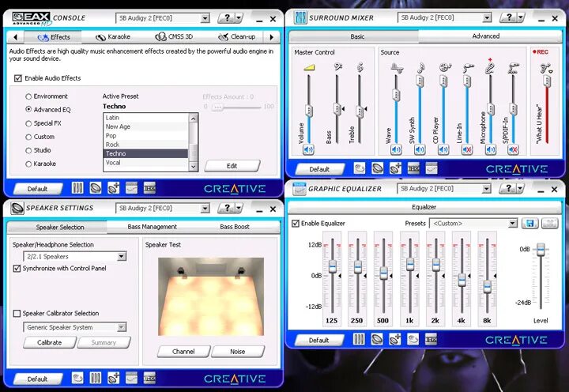This screenshot has height=392, width=569.
Task: Expand the Generic Speaker System dropdown
Action: point(122,327)
